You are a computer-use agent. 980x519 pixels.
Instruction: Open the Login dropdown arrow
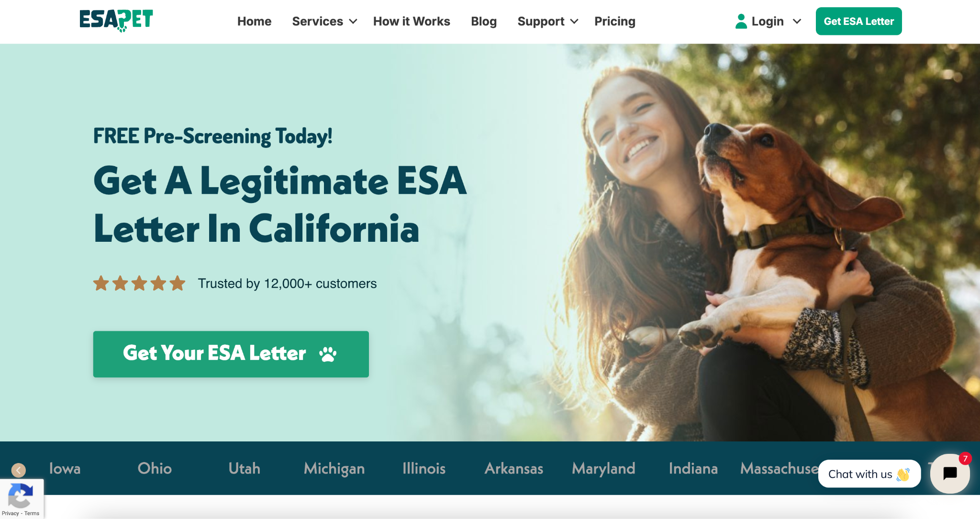pos(797,22)
